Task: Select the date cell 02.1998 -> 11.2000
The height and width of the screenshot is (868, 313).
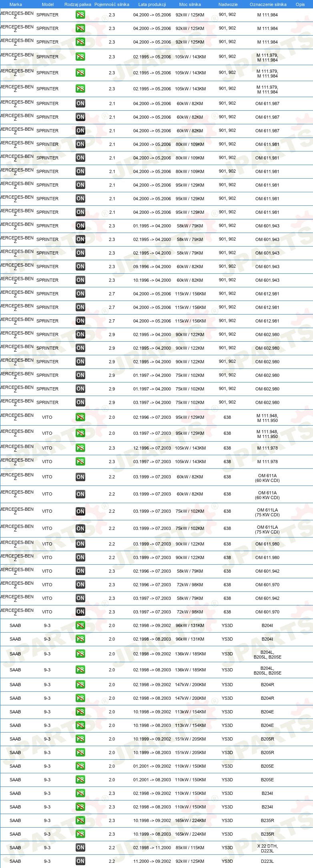Action: (152, 848)
